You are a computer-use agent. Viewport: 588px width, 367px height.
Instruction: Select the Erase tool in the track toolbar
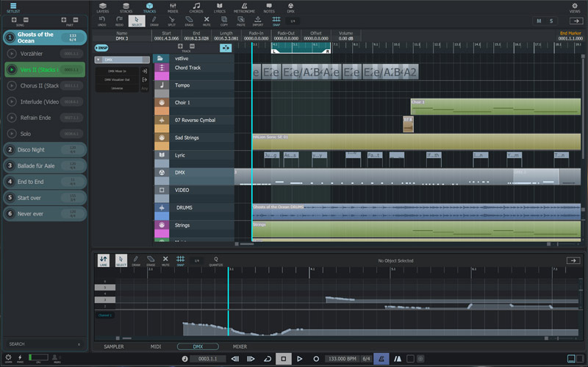pyautogui.click(x=189, y=21)
